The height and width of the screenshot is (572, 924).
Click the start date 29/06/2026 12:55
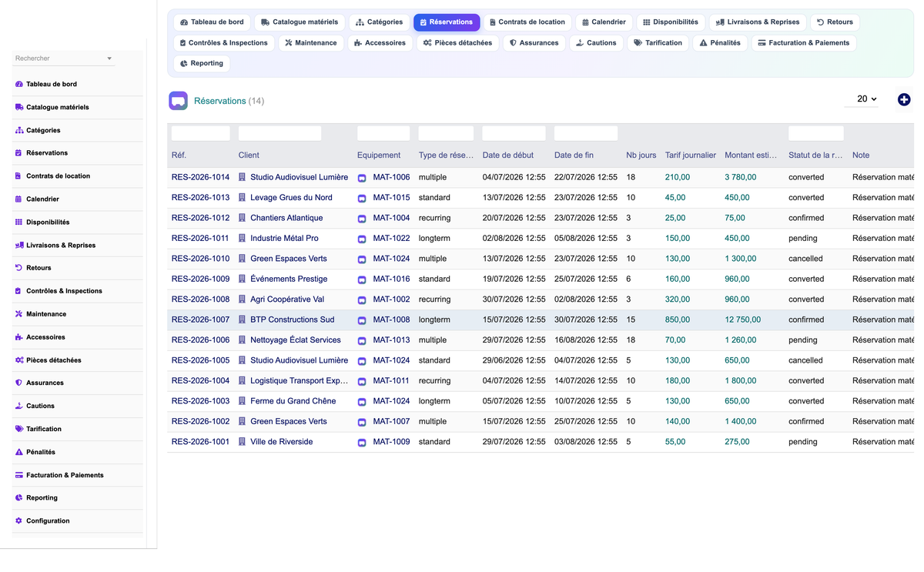[x=514, y=360]
